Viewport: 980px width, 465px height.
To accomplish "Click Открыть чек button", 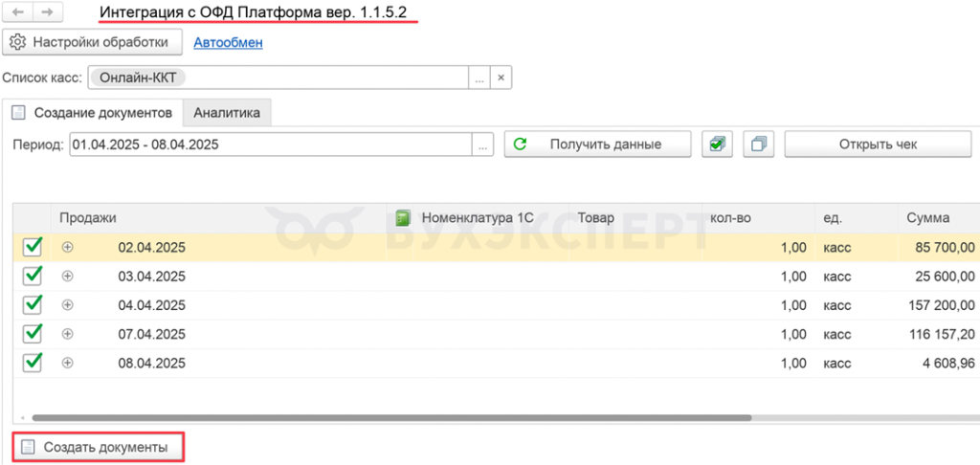I will point(879,144).
